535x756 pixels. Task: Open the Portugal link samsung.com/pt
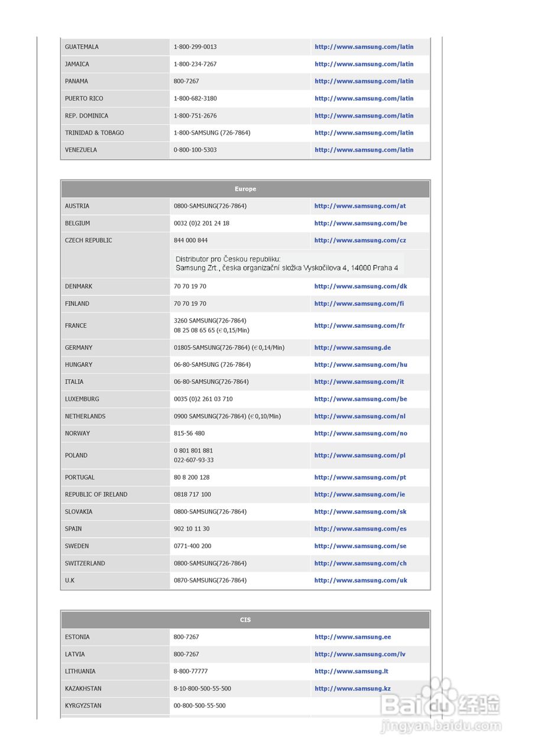(x=360, y=477)
